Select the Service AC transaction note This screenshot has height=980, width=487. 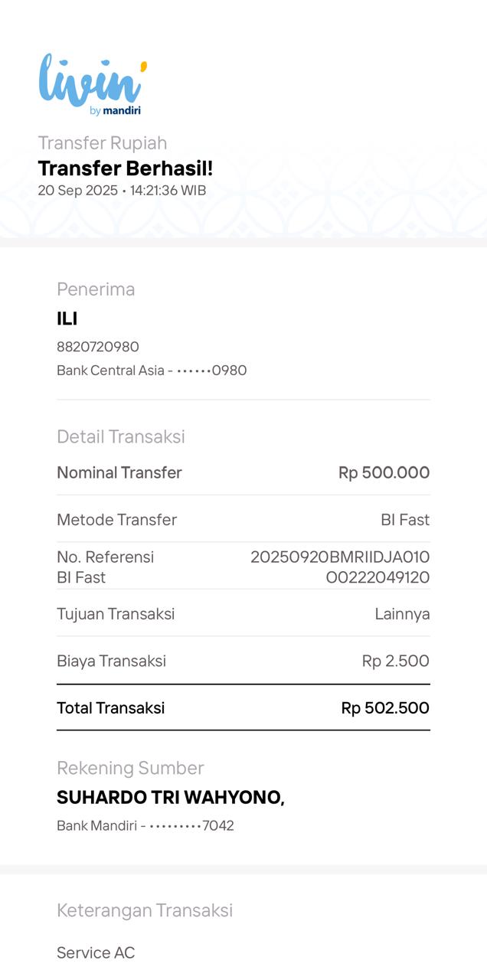click(96, 952)
